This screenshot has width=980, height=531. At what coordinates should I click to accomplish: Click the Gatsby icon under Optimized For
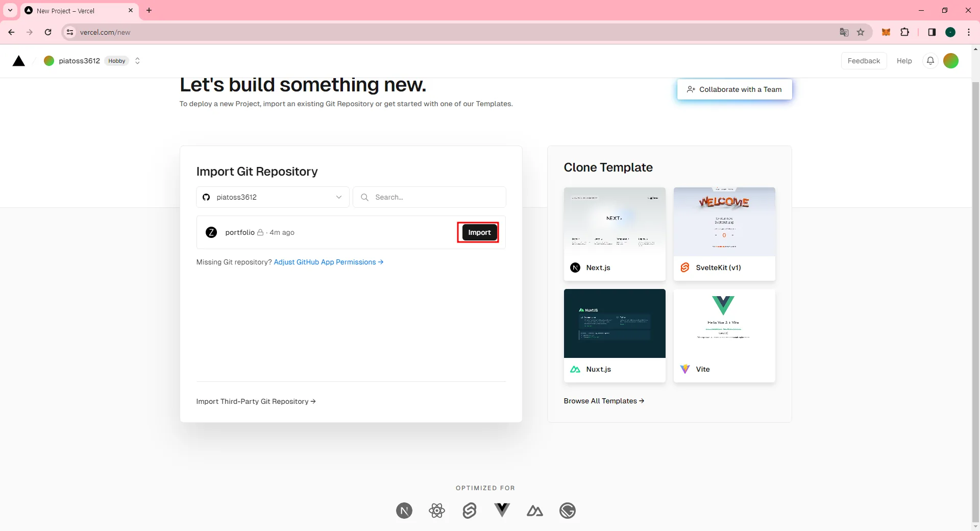click(568, 511)
